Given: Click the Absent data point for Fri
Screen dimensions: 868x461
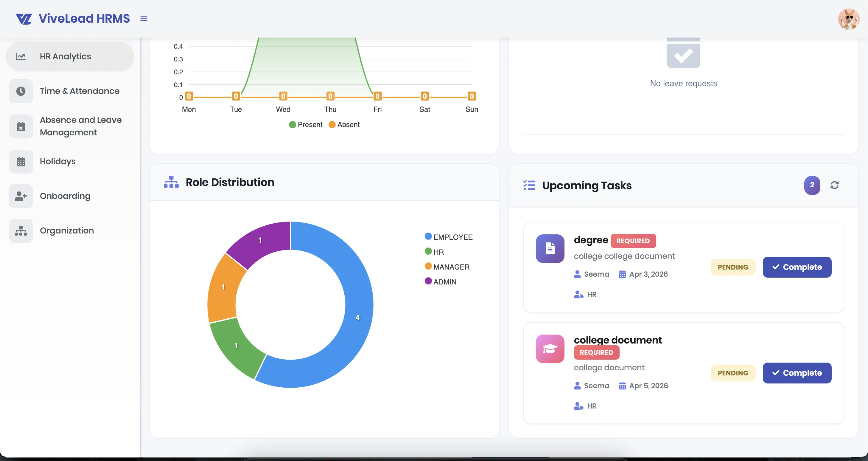Looking at the screenshot, I should pyautogui.click(x=377, y=96).
